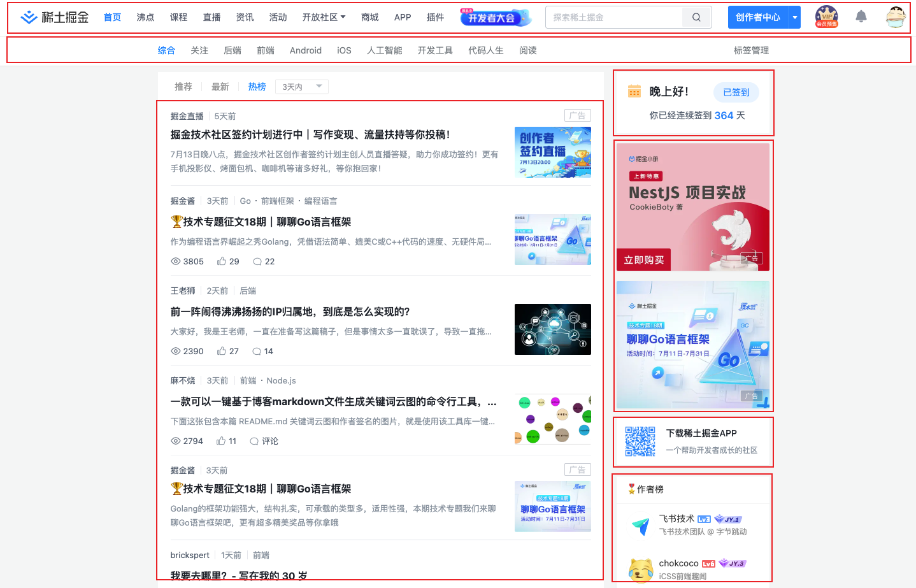Viewport: 916px width, 588px height.
Task: Click the keyword cloud article thumbnail
Action: pos(553,419)
